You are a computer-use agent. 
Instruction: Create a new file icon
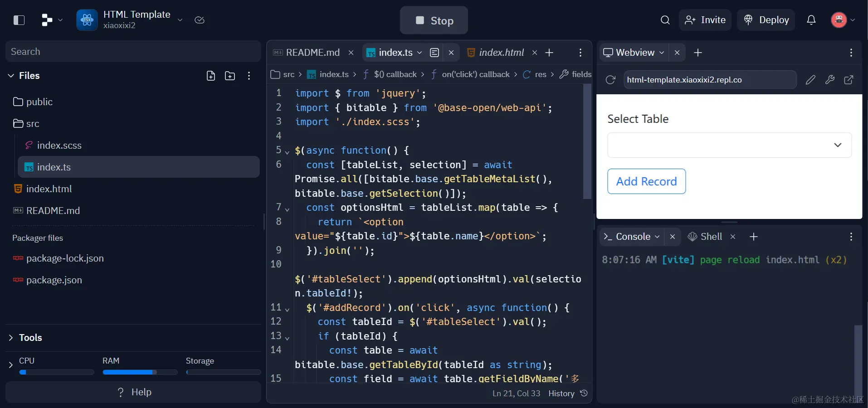click(211, 76)
